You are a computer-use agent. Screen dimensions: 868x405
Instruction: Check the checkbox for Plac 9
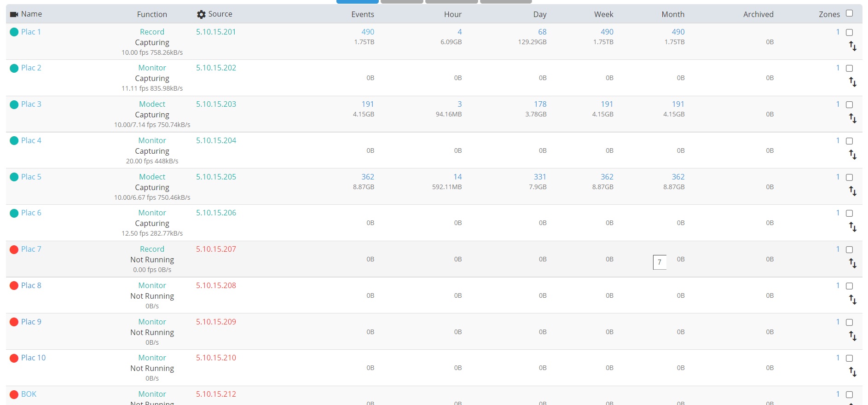tap(850, 323)
